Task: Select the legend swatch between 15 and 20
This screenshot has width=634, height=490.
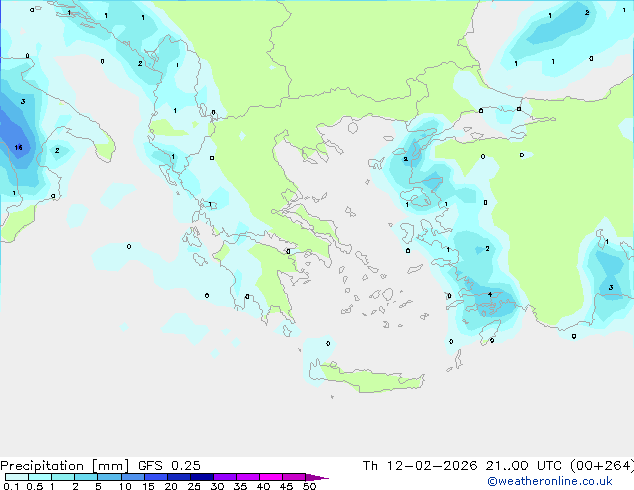Action: [x=155, y=477]
